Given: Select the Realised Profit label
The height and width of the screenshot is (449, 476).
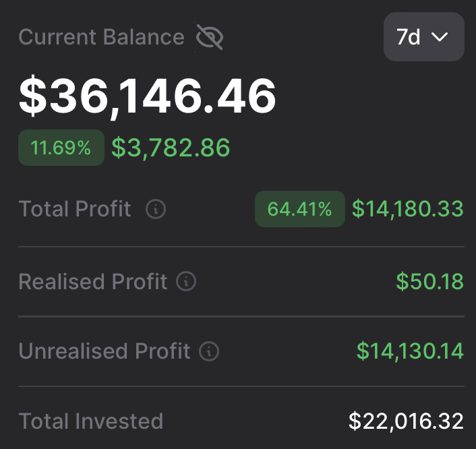Looking at the screenshot, I should point(92,281).
